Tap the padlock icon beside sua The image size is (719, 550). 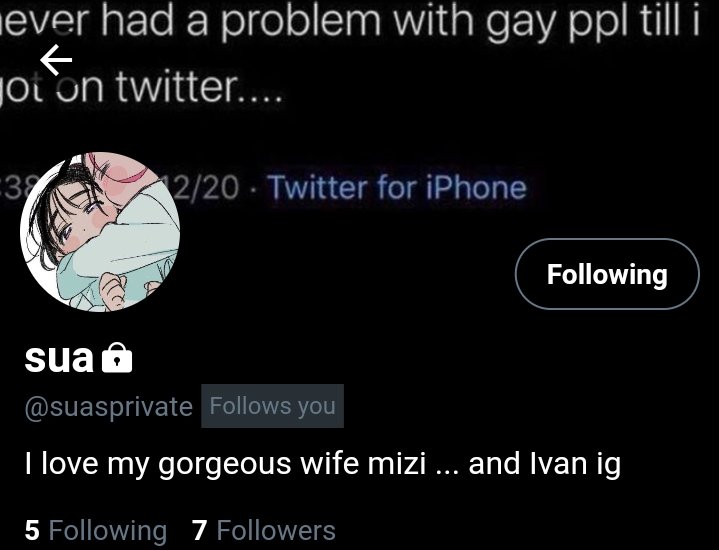coord(117,358)
